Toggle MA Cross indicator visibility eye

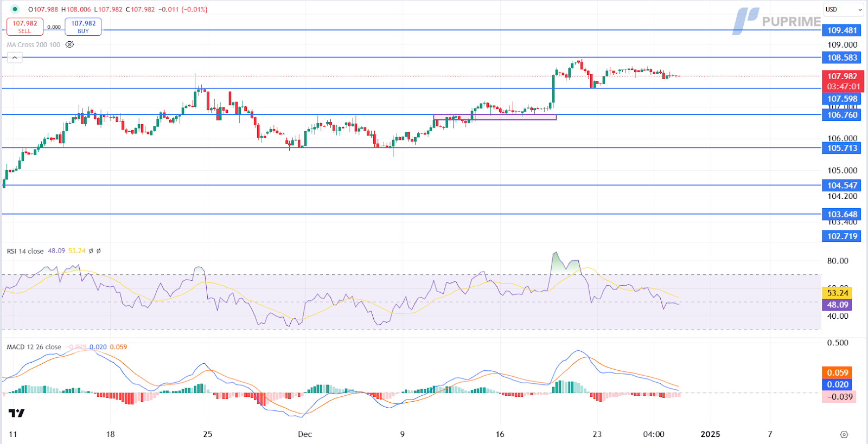pyautogui.click(x=69, y=44)
